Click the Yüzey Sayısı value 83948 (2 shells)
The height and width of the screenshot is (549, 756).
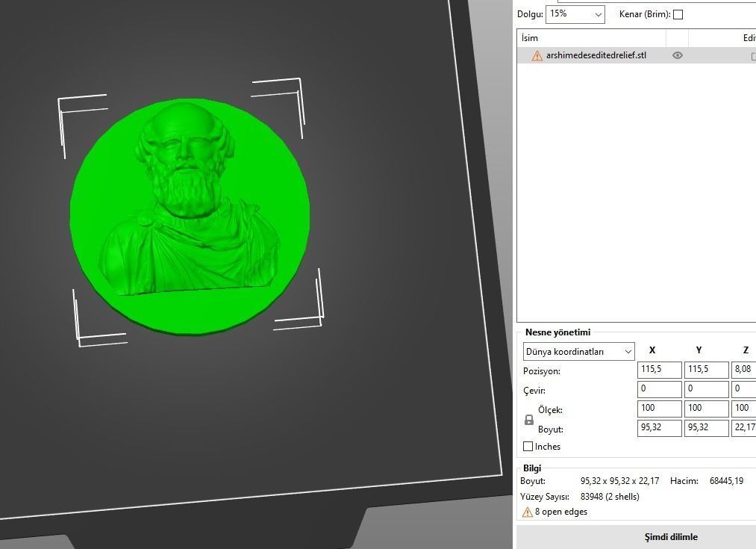pyautogui.click(x=610, y=497)
